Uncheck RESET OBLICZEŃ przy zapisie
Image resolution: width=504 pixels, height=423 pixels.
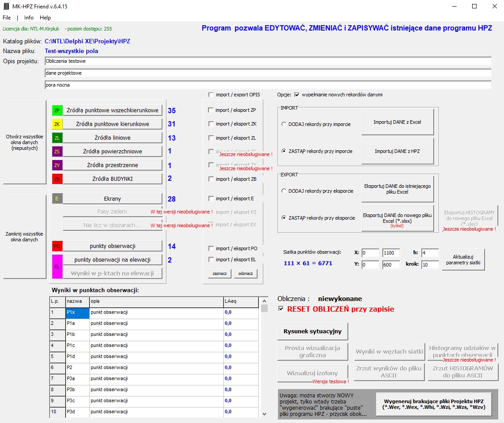(x=281, y=309)
